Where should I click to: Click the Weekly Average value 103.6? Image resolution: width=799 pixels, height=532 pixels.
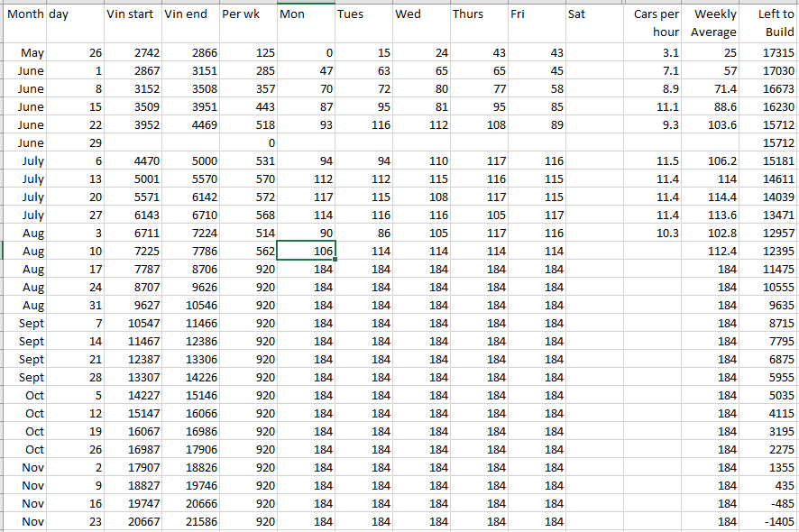(x=712, y=124)
